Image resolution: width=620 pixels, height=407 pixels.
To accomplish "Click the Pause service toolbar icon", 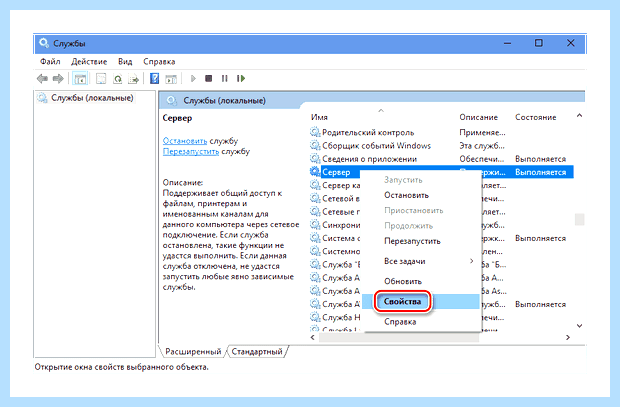I will (x=224, y=78).
